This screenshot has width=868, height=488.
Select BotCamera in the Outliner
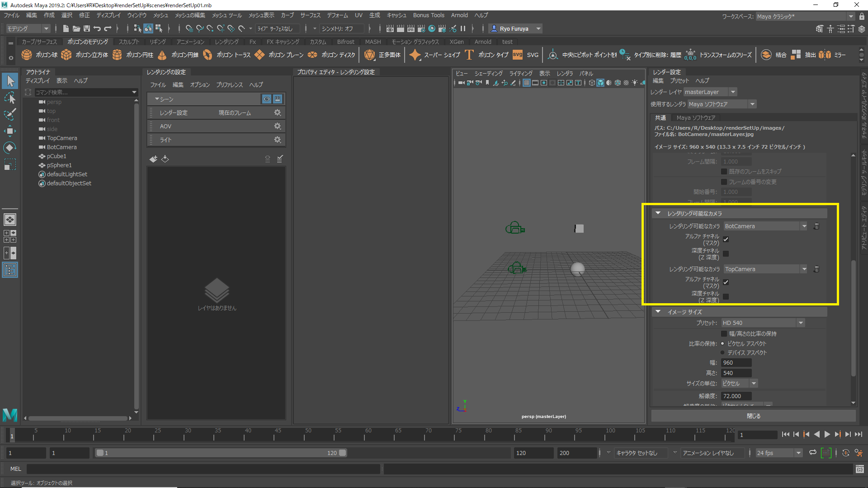point(61,147)
